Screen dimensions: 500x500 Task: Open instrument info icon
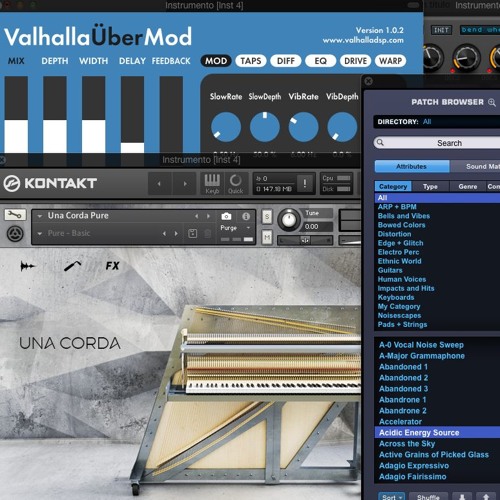coord(246,216)
